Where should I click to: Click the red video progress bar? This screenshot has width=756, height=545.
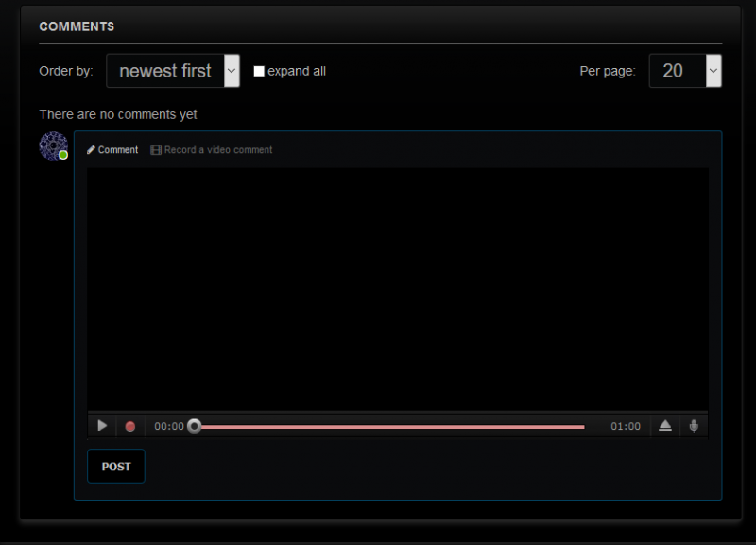[x=393, y=427]
